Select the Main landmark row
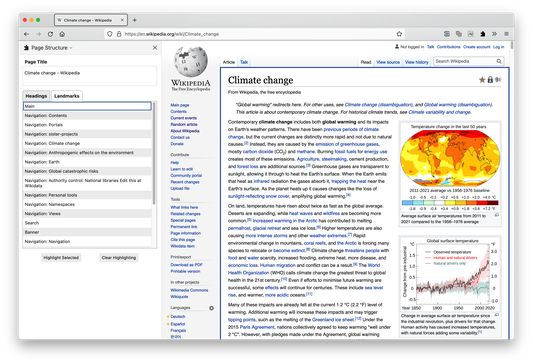Screen dimensions: 533x364 tap(87, 106)
